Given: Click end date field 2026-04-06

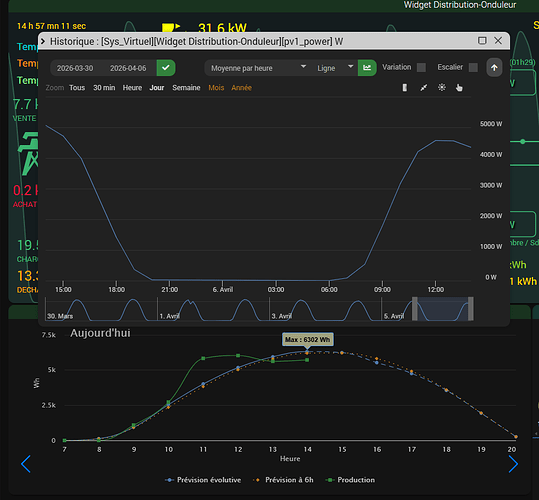Looking at the screenshot, I should click(x=128, y=68).
